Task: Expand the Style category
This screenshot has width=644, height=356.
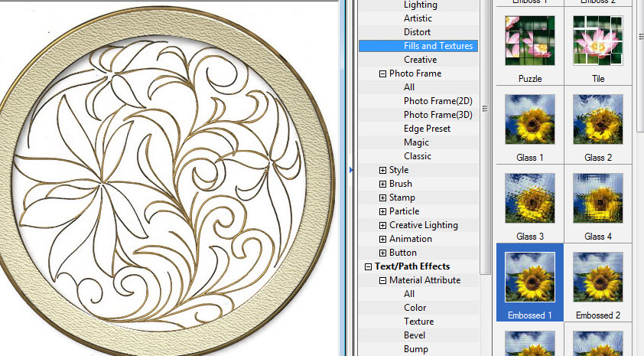Action: pyautogui.click(x=382, y=170)
